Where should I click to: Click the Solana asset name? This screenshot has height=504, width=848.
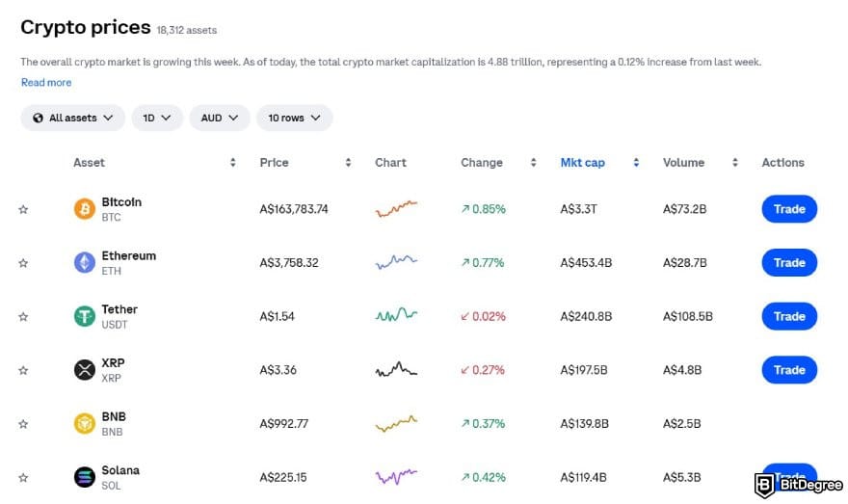pyautogui.click(x=120, y=470)
